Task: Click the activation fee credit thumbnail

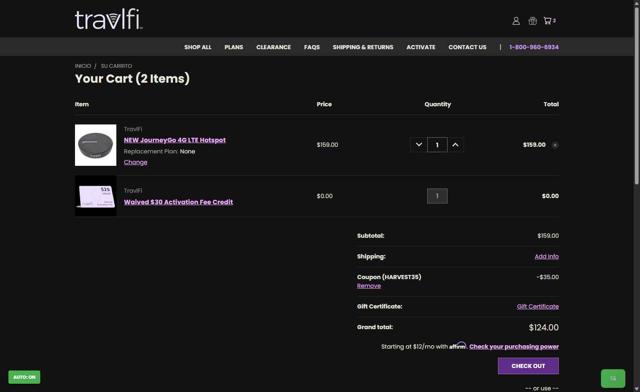Action: 96,196
